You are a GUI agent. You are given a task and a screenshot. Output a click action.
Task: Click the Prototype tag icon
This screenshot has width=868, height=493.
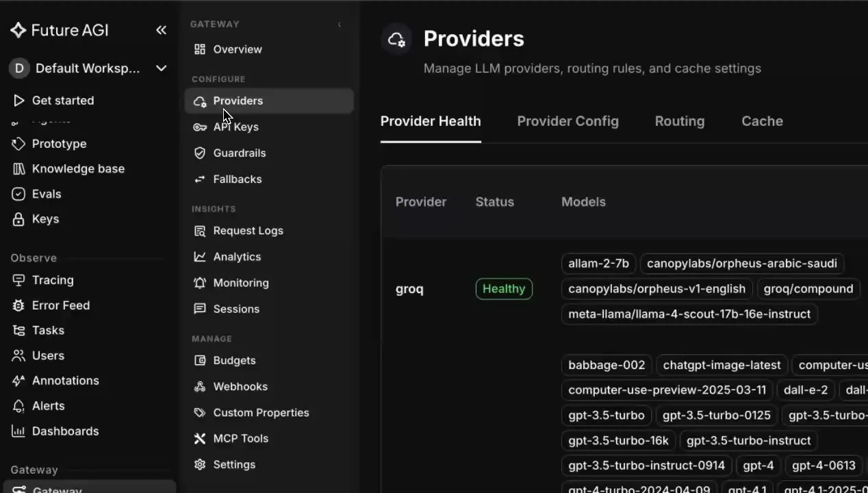pyautogui.click(x=19, y=144)
